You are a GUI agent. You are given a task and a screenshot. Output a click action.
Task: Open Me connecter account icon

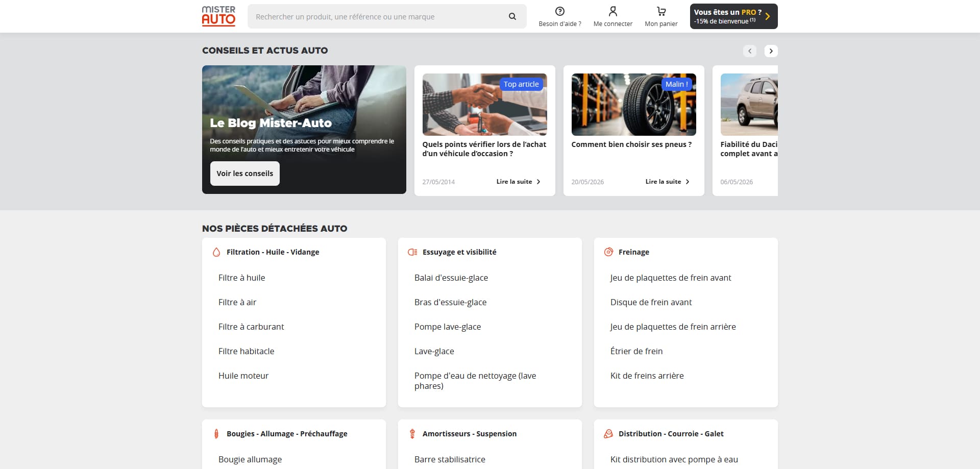pos(613,11)
